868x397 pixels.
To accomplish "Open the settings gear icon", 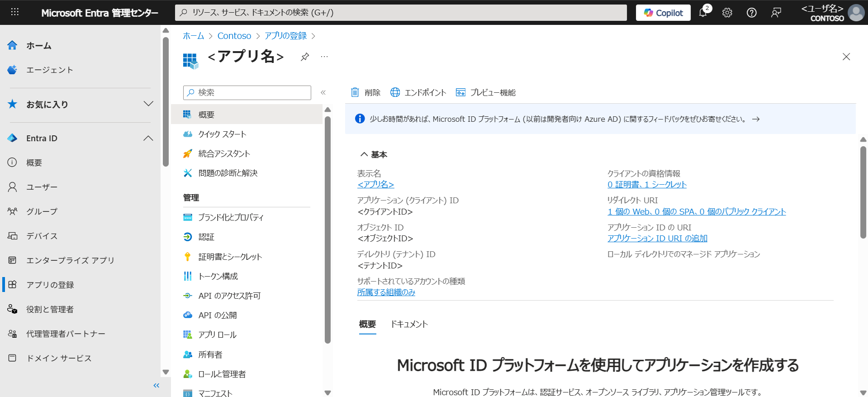I will point(727,13).
